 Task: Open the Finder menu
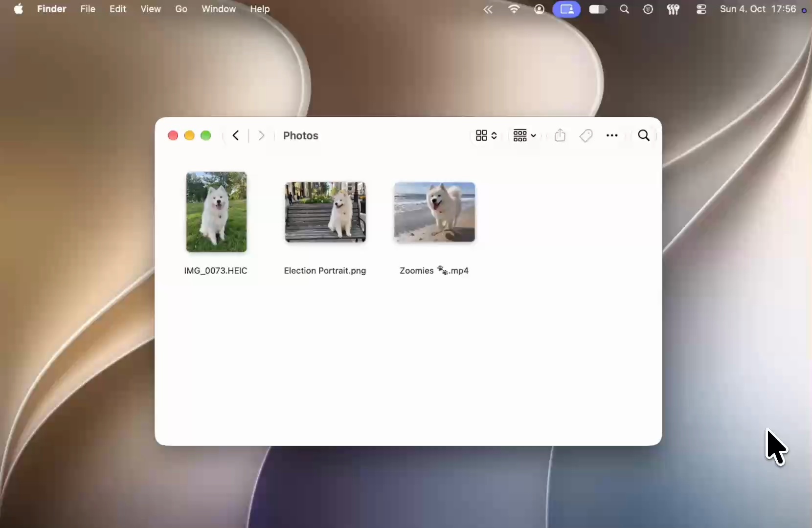51,9
